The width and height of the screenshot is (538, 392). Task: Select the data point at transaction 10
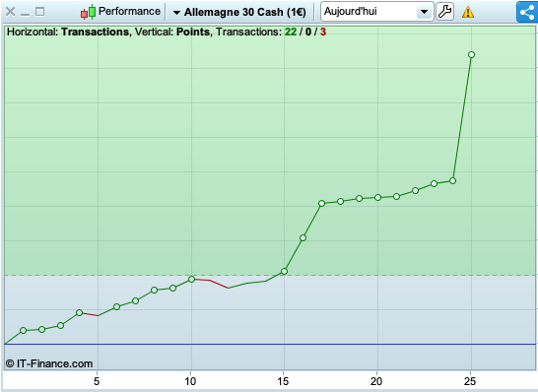[191, 279]
